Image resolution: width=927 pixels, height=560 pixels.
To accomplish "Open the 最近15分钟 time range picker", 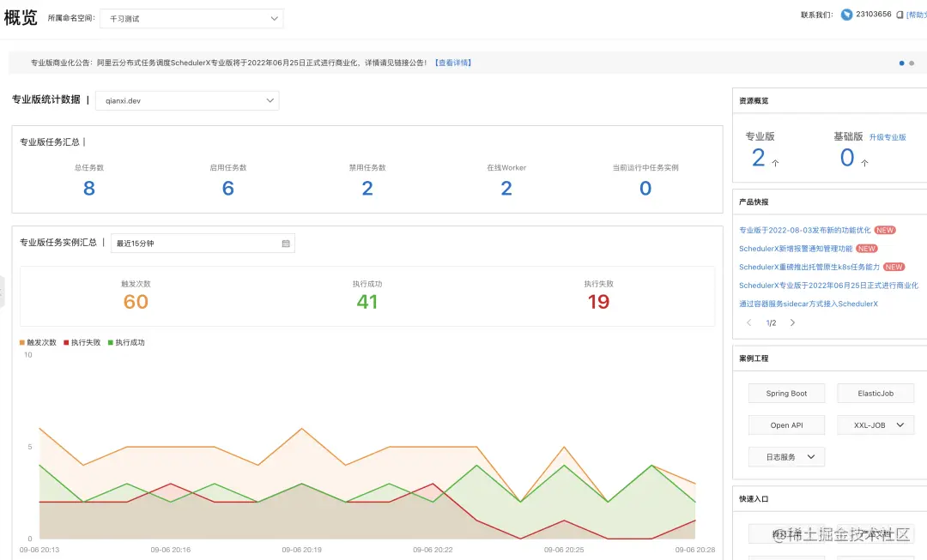I will (x=203, y=244).
